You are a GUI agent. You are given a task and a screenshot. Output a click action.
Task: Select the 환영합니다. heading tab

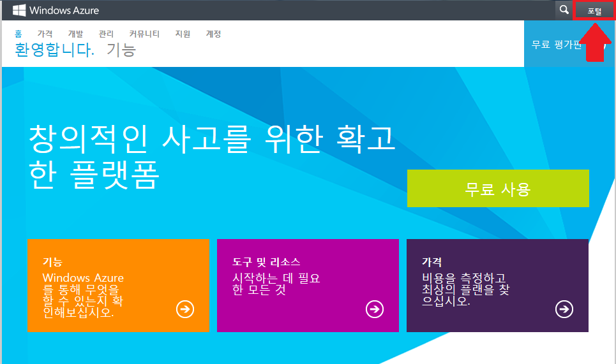point(54,50)
